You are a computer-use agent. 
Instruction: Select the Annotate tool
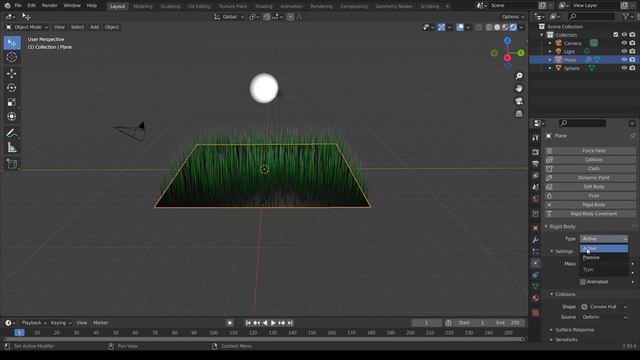coord(12,133)
